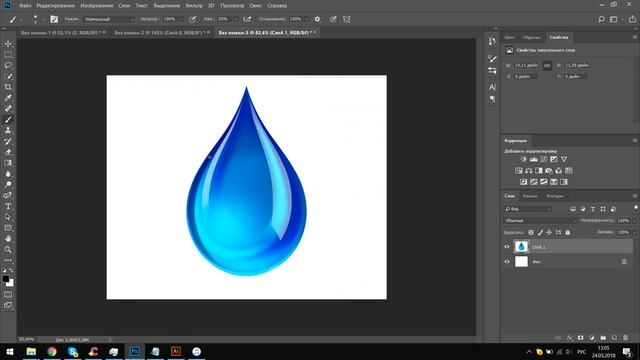Image resolution: width=640 pixels, height=360 pixels.
Task: Open layer filter type dropdown Вид
Action: click(x=528, y=209)
